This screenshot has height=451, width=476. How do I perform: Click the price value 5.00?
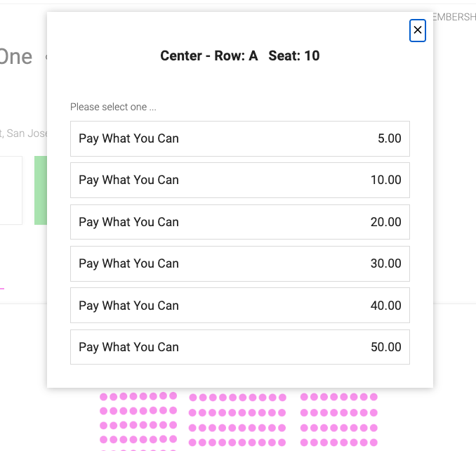(389, 138)
